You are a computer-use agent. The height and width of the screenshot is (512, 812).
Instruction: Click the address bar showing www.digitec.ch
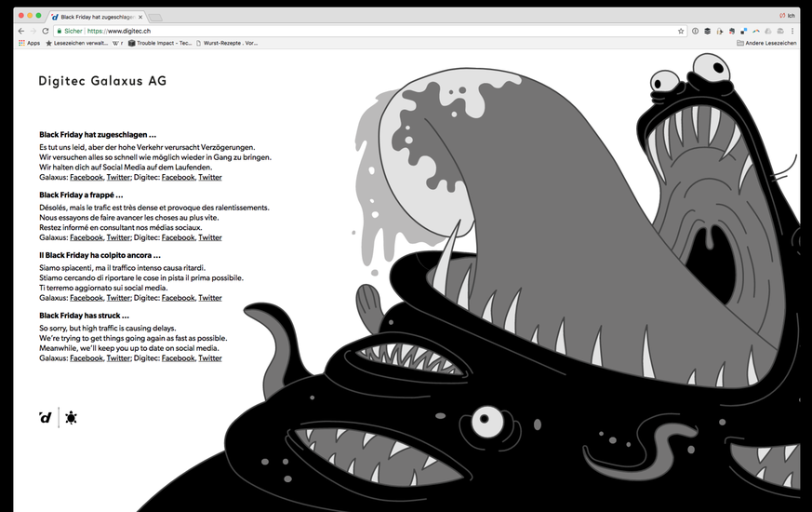click(x=372, y=31)
